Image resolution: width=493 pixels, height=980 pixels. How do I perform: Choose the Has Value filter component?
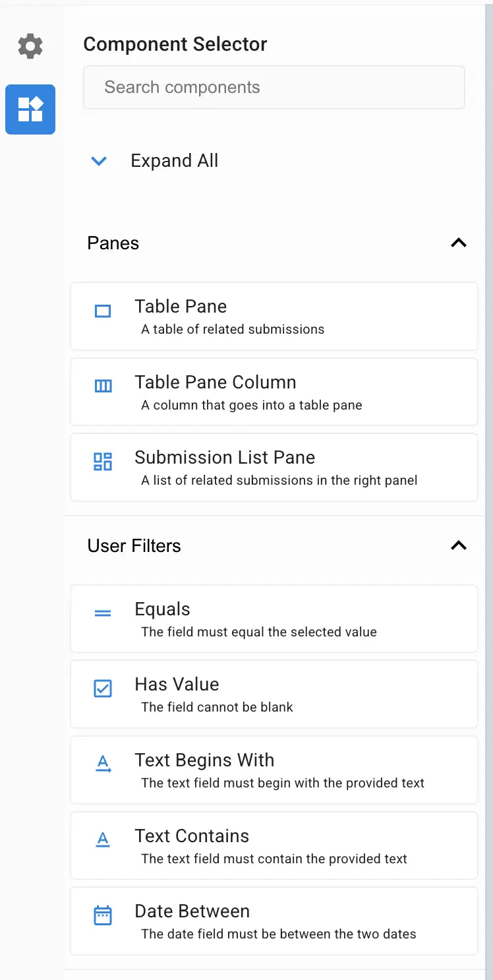click(x=274, y=694)
